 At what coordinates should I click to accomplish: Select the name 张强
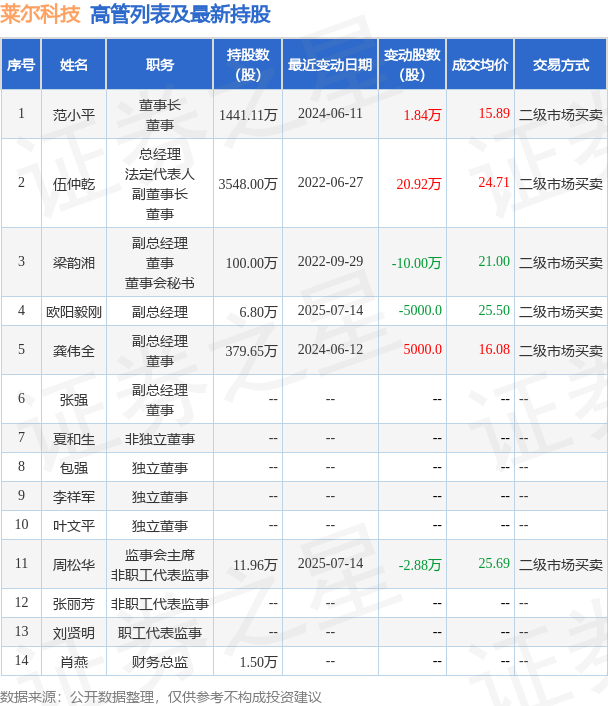point(74,399)
